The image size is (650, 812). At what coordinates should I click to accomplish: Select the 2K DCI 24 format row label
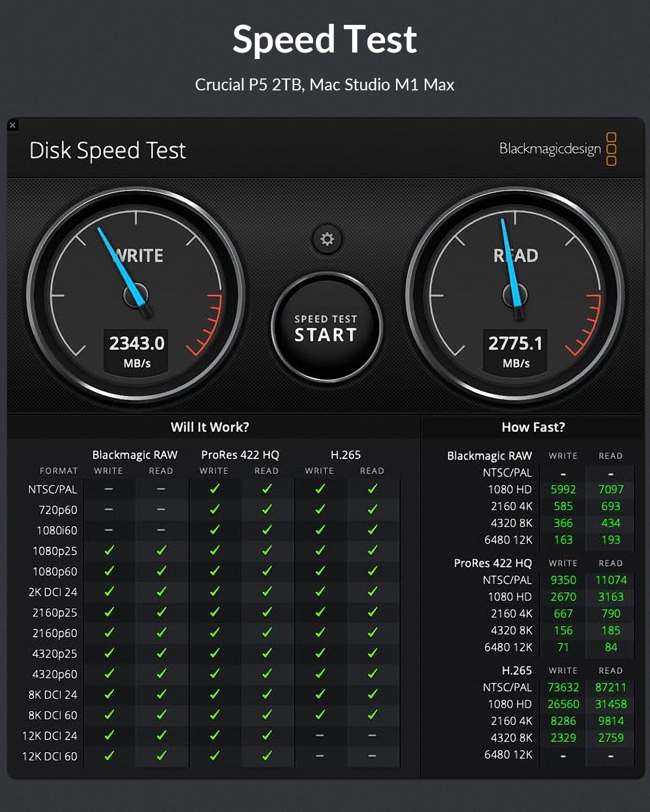tap(53, 592)
